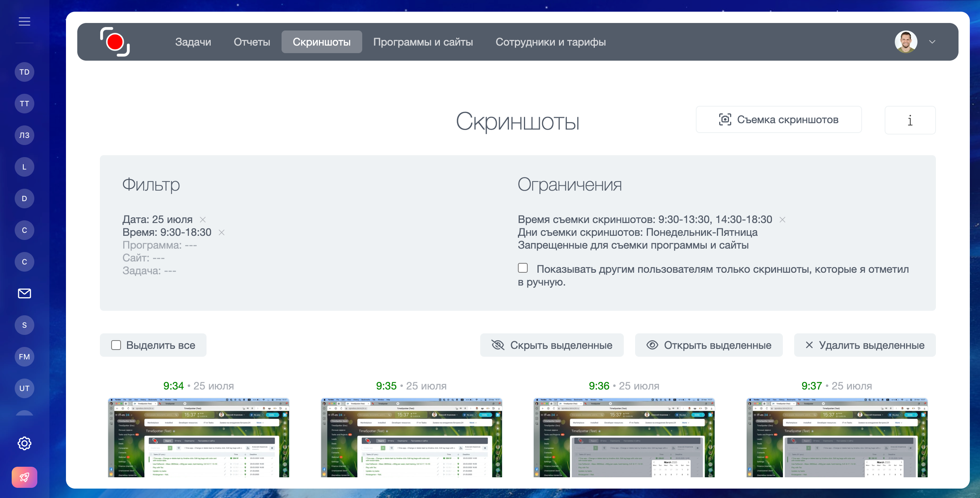Screen dimensions: 980x498
Task: Open the "Программа" filter selector
Action: pos(159,245)
